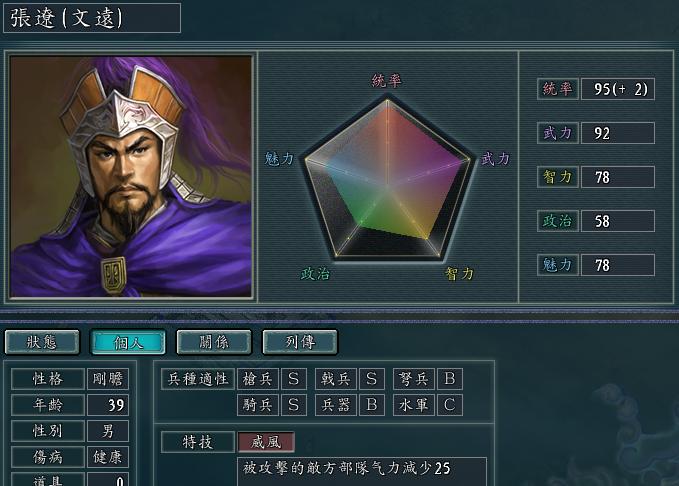Viewport: 679px width, 486px height.
Task: Click the 水軍 C aptitude grade
Action: coord(449,405)
